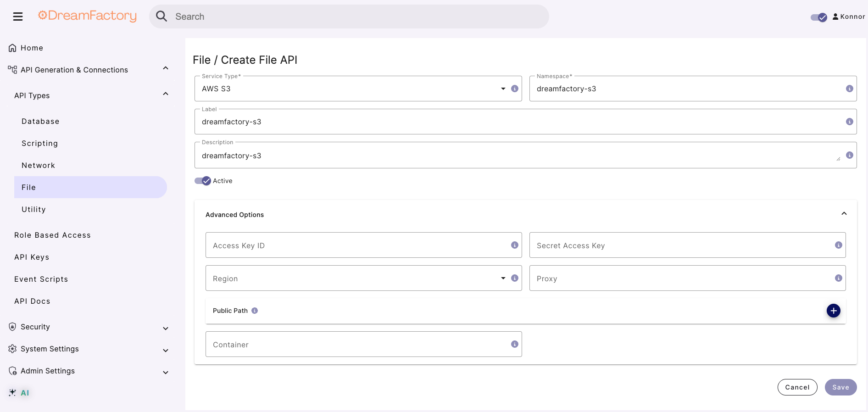The width and height of the screenshot is (868, 412).
Task: Open the AI assistant link
Action: pyautogui.click(x=25, y=393)
